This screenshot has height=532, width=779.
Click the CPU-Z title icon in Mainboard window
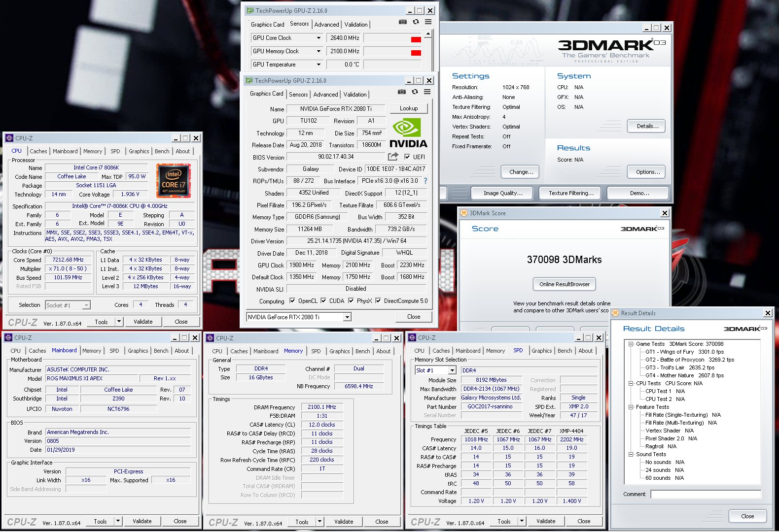(8, 337)
